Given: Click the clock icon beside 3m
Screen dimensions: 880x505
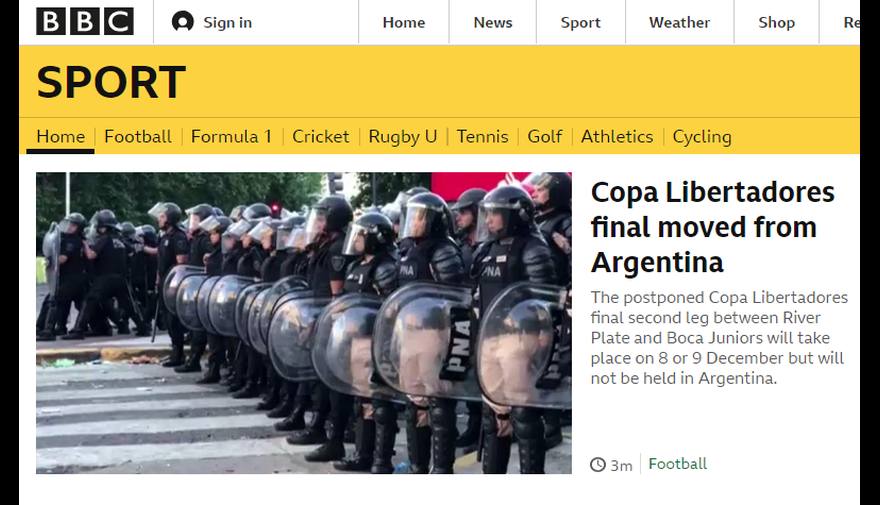Looking at the screenshot, I should coord(598,465).
